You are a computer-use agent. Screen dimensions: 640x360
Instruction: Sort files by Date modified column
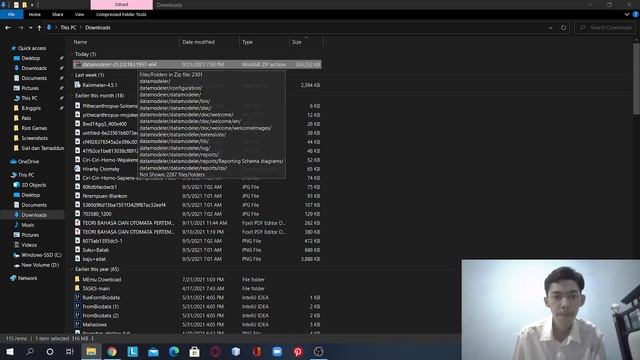coord(209,42)
